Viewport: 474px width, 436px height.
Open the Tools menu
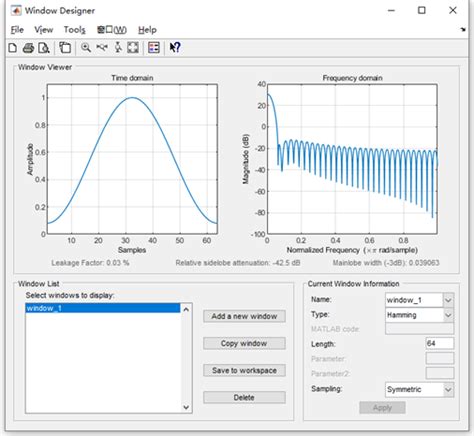tap(75, 30)
